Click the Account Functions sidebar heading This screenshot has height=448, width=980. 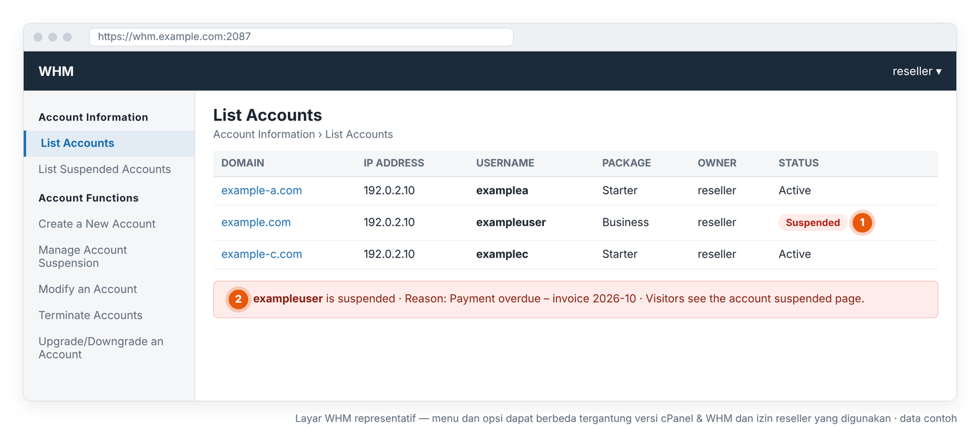89,198
